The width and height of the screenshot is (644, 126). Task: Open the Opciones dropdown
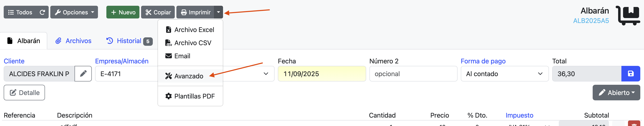pos(74,12)
